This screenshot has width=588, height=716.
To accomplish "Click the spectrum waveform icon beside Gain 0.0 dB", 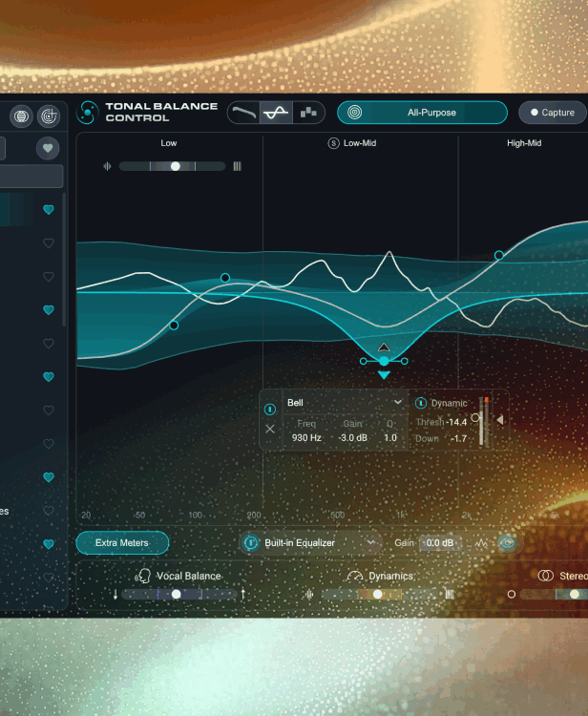I will [x=481, y=543].
